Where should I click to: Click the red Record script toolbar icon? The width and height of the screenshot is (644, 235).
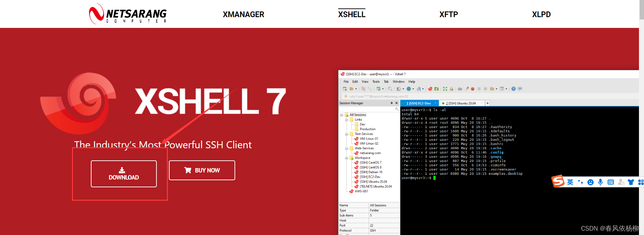(473, 89)
